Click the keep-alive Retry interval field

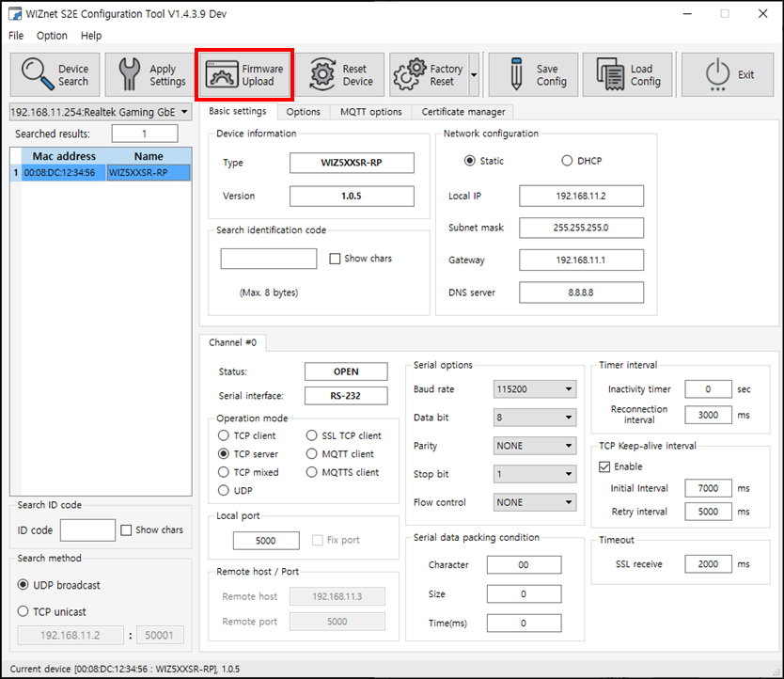click(x=708, y=512)
